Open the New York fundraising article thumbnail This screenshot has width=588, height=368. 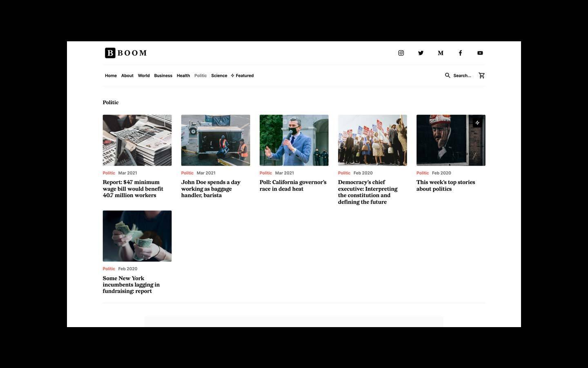137,236
